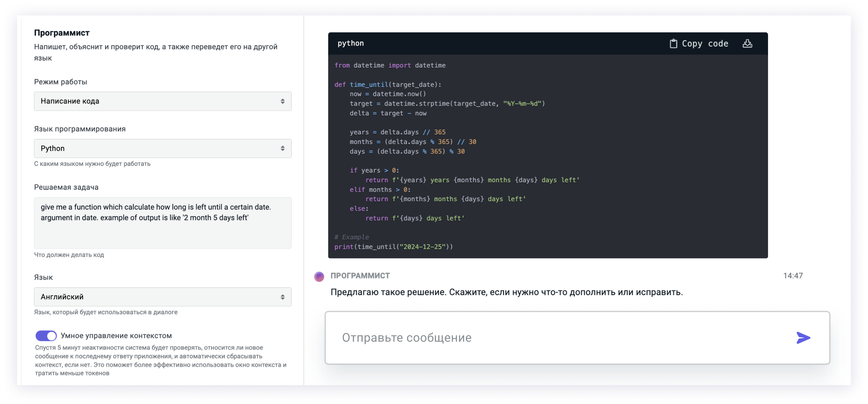Open the Режим работы dropdown
The width and height of the screenshot is (868, 404).
point(162,101)
